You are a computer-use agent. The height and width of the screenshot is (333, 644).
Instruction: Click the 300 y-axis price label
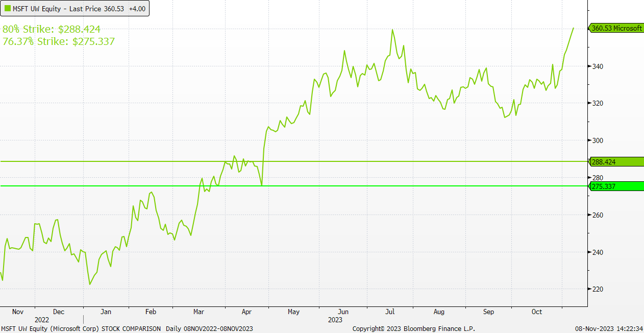(x=598, y=140)
